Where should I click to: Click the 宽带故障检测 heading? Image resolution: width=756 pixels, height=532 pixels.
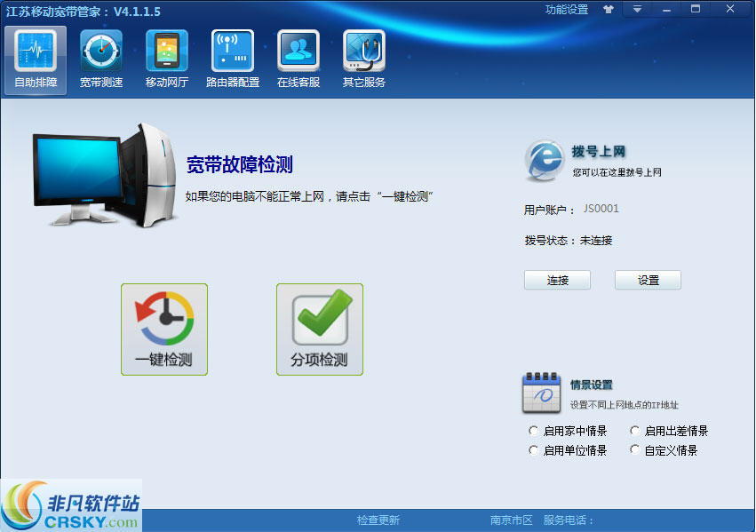(x=240, y=165)
